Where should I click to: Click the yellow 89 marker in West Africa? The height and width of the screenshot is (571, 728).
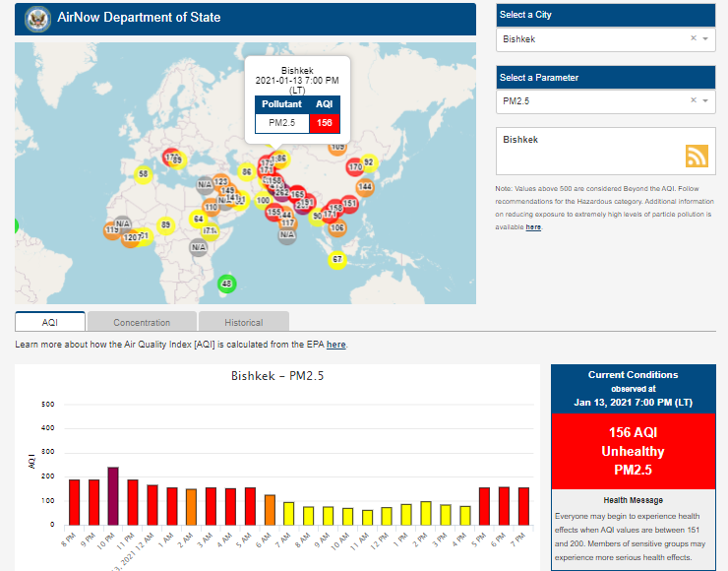(x=166, y=225)
